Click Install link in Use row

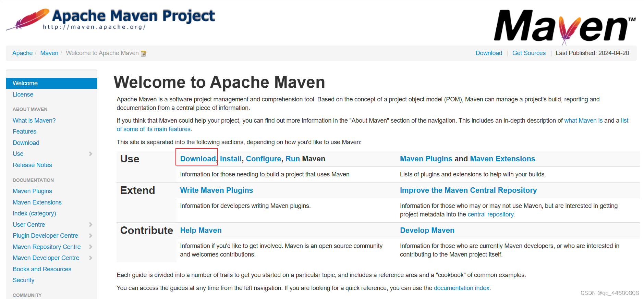click(231, 159)
